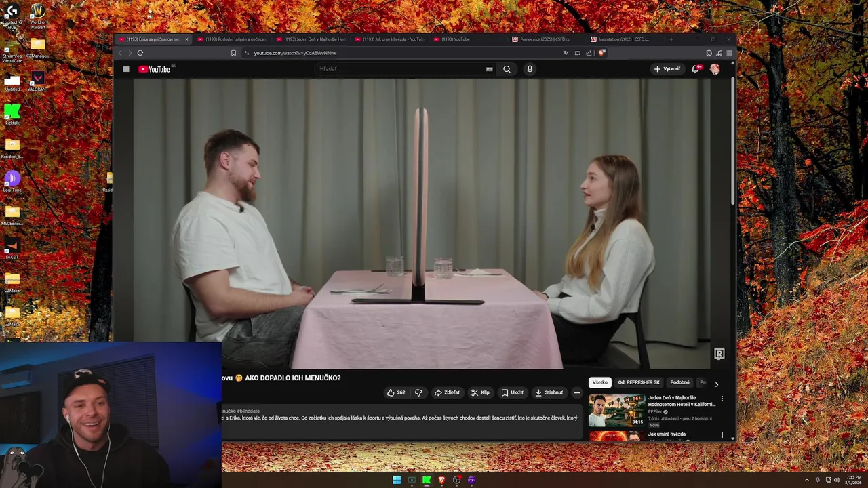This screenshot has width=868, height=488.
Task: Click the video player to pause
Action: 422,224
